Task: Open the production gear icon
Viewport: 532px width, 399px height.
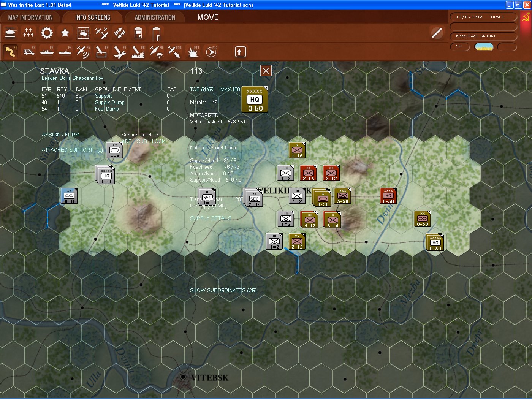Action: (47, 33)
